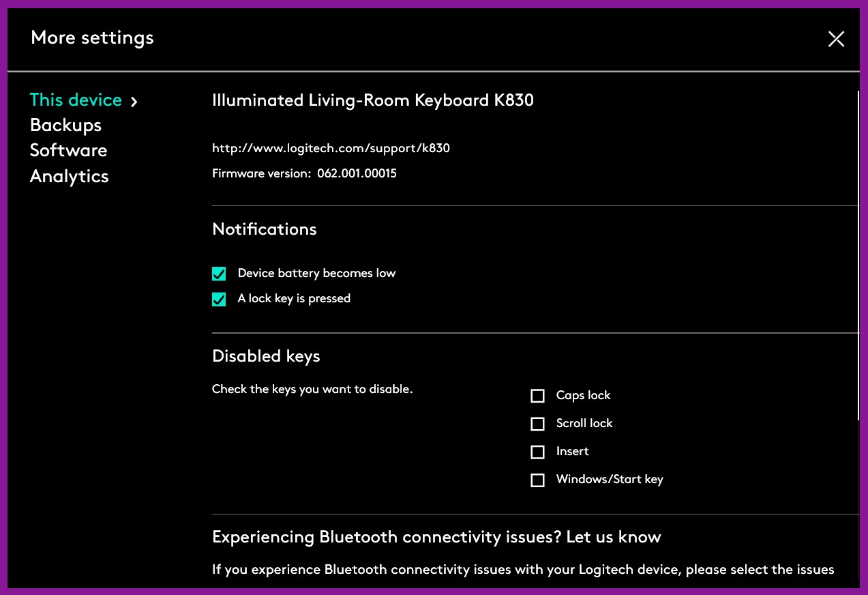Disable the Caps lock key
Screen dimensions: 868x595
tap(538, 396)
